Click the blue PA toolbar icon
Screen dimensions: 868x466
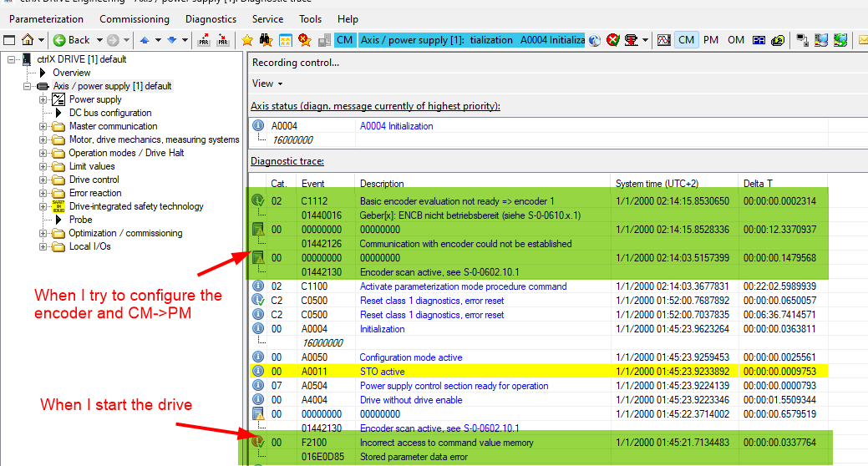point(759,39)
